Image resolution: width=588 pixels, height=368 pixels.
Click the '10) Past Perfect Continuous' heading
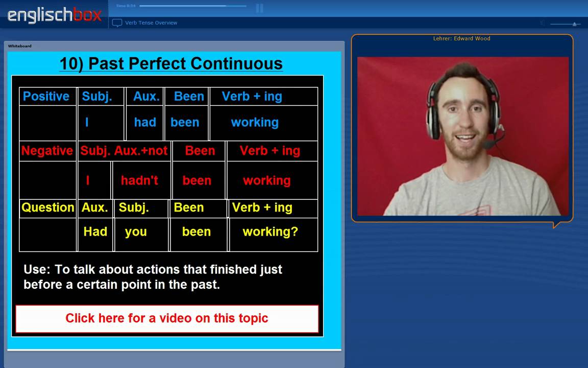click(x=171, y=63)
